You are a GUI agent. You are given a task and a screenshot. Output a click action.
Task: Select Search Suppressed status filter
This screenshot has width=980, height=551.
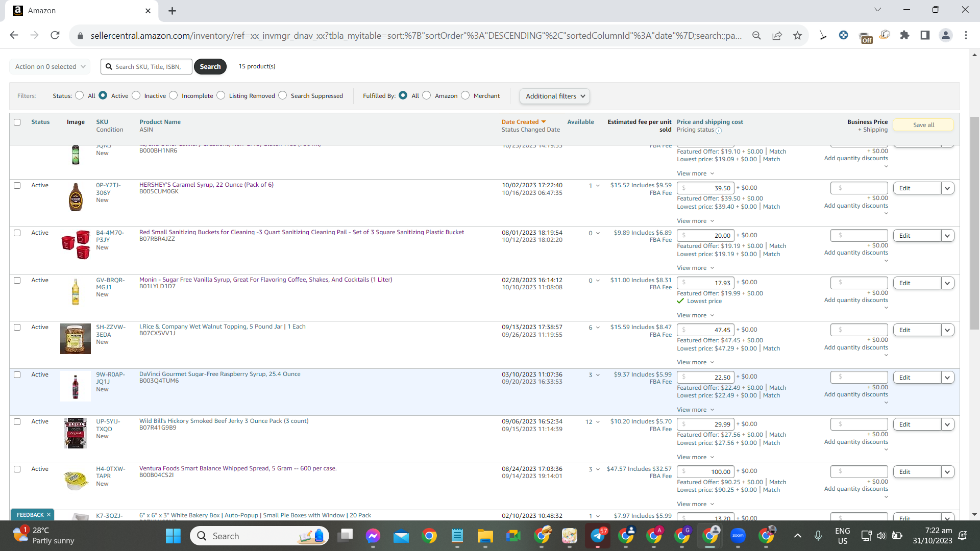pos(283,95)
